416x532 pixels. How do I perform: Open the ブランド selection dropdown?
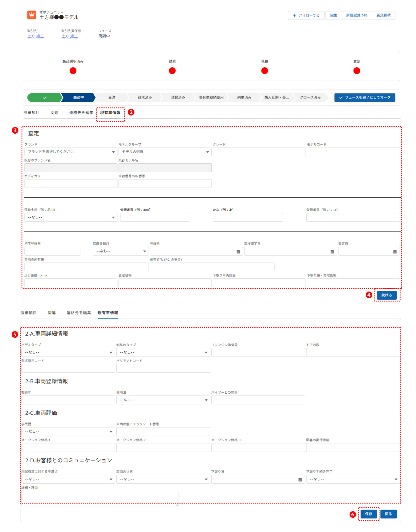pos(71,152)
